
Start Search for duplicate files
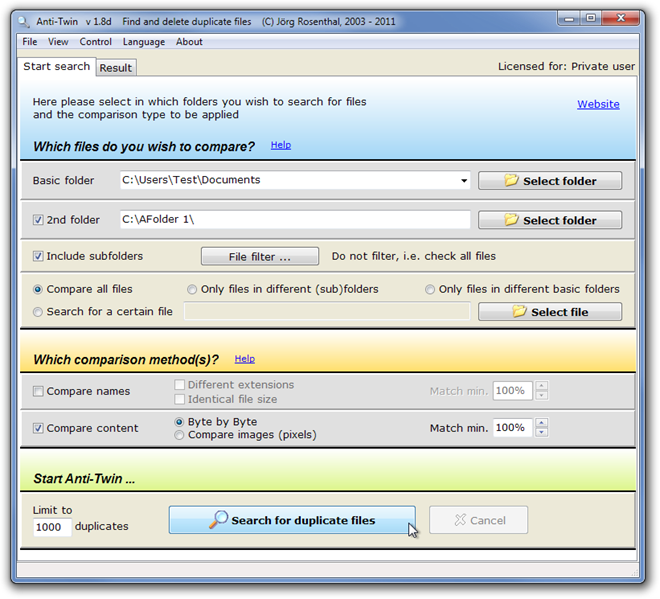click(292, 520)
